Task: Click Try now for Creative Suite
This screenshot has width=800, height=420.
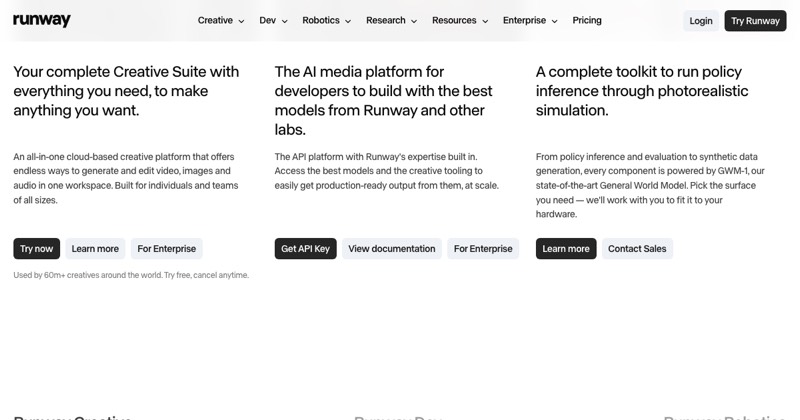Action: tap(37, 249)
